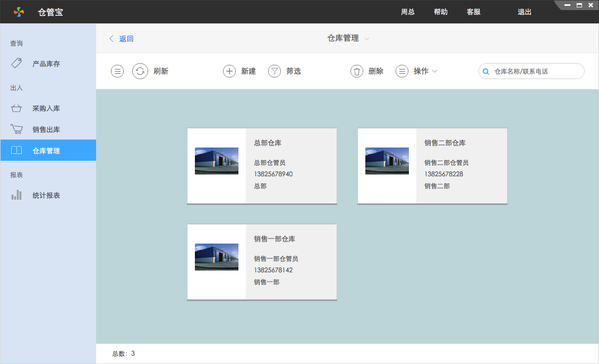Image resolution: width=599 pixels, height=364 pixels.
Task: Focus the 仓库名称/联系电话 search field
Action: [x=536, y=71]
